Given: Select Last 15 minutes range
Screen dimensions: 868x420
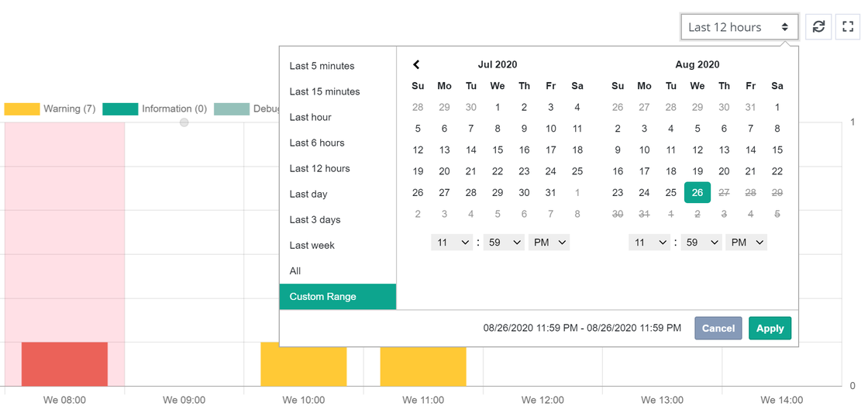Looking at the screenshot, I should [x=338, y=92].
